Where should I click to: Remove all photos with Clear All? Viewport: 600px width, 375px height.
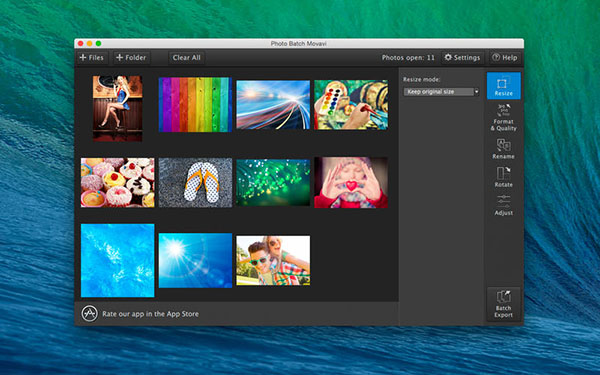pyautogui.click(x=186, y=58)
